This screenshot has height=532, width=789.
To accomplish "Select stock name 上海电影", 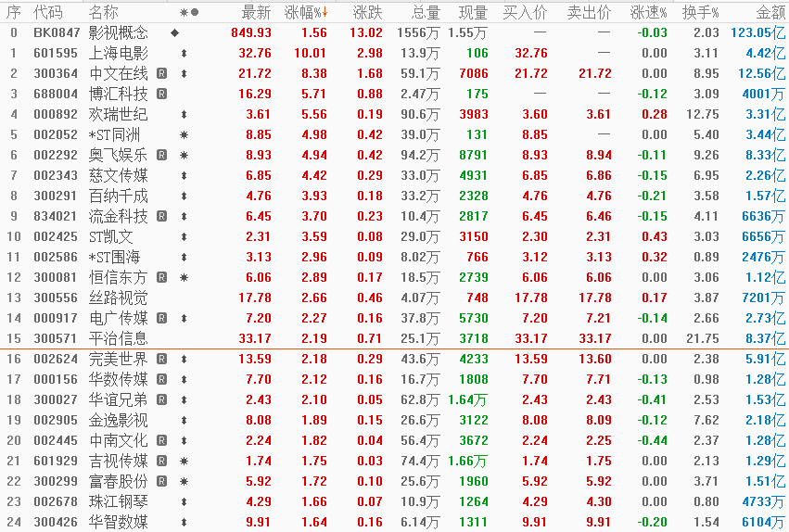I will (119, 54).
